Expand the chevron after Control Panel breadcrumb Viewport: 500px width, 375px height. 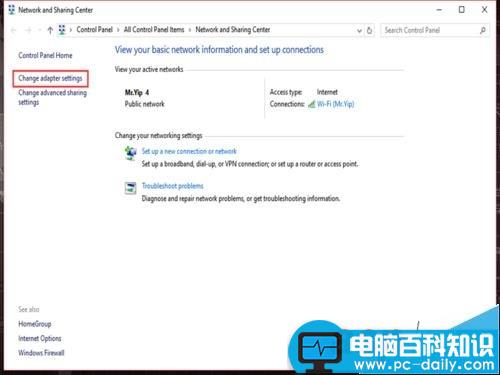point(118,30)
